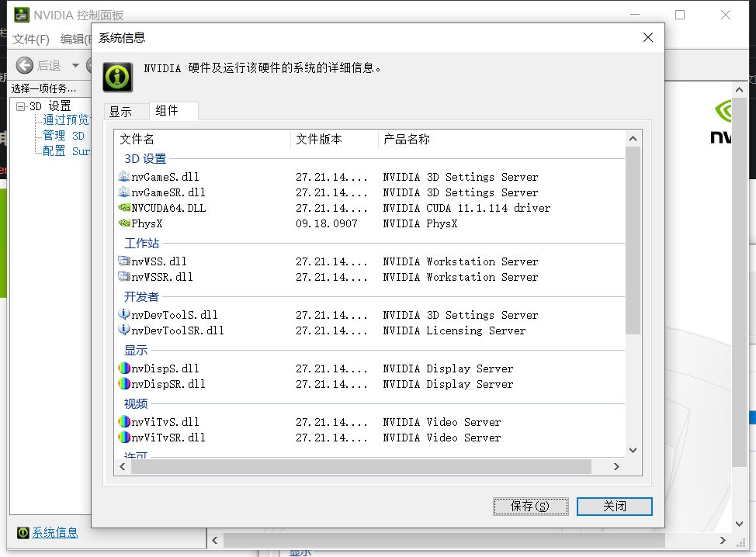Viewport: 756px width, 557px height.
Task: Click the NVIDIA logo in the title bar
Action: click(21, 14)
